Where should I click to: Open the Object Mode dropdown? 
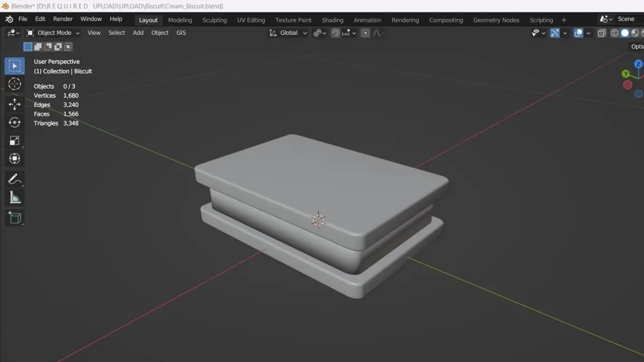point(53,33)
